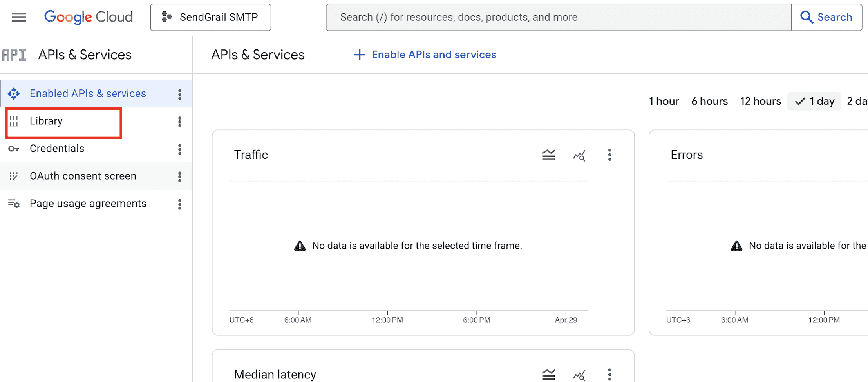Viewport: 868px width, 382px height.
Task: Open more options beside Library
Action: tap(180, 122)
